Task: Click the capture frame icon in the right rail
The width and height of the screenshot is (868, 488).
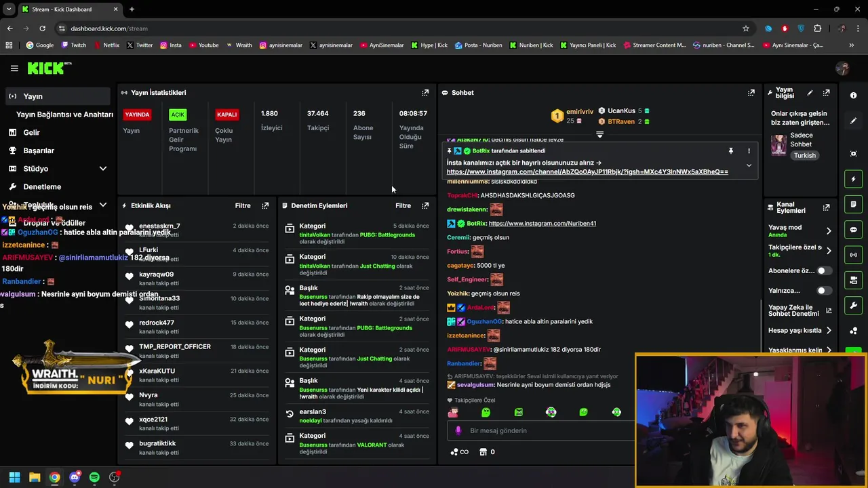Action: click(x=853, y=154)
